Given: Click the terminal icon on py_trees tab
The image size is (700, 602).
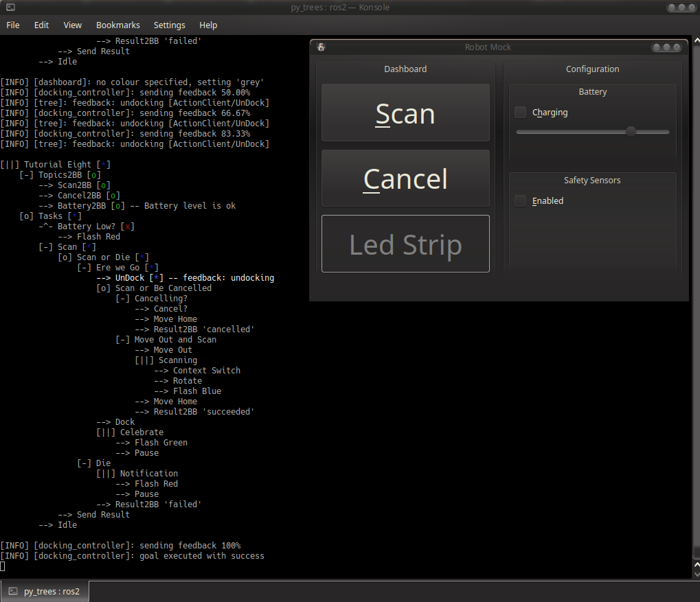Looking at the screenshot, I should point(13,591).
